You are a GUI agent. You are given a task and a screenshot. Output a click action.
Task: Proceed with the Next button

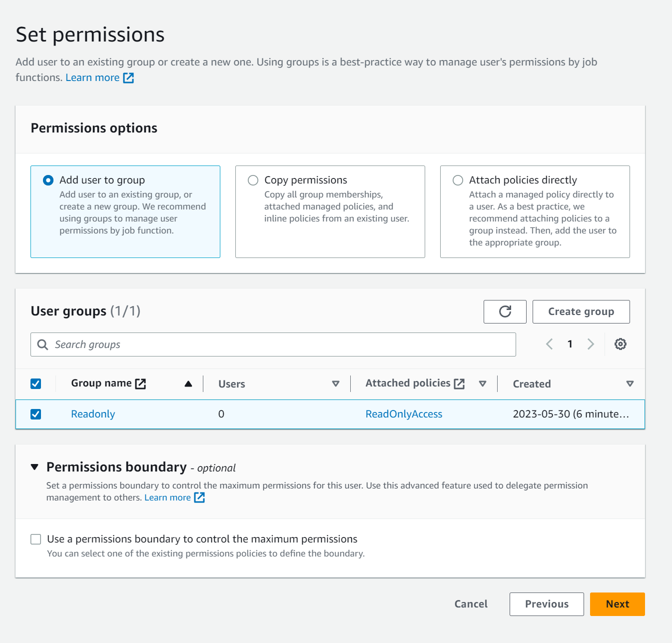617,604
